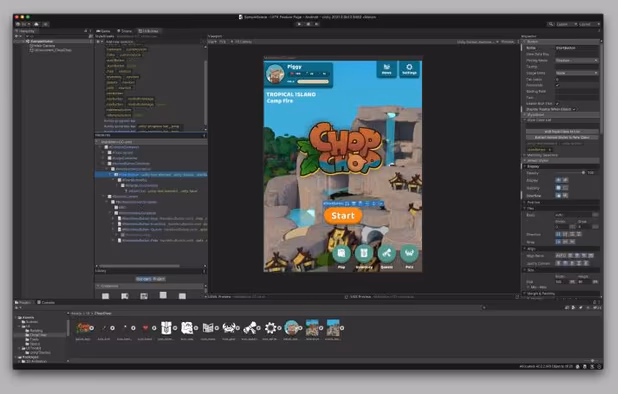Click the Map round button in preview
The image size is (618, 394).
(x=341, y=254)
